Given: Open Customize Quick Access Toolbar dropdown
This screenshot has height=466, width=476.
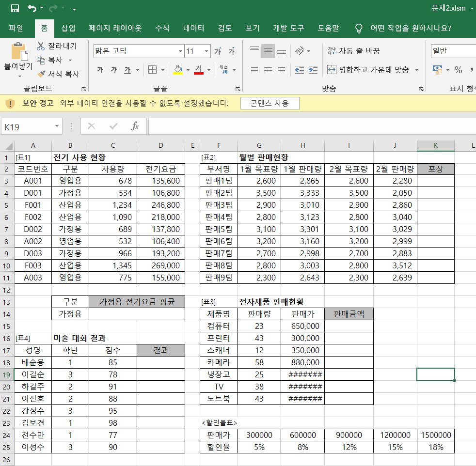Looking at the screenshot, I should click(74, 9).
